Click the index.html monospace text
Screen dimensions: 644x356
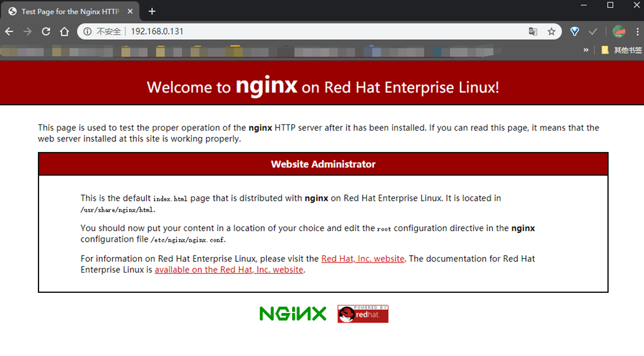pyautogui.click(x=170, y=199)
